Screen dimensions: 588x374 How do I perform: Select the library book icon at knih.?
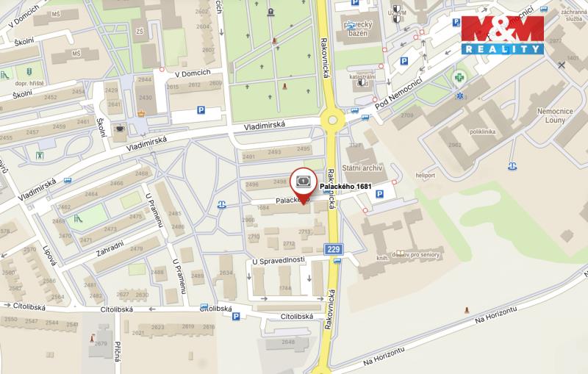point(401,253)
